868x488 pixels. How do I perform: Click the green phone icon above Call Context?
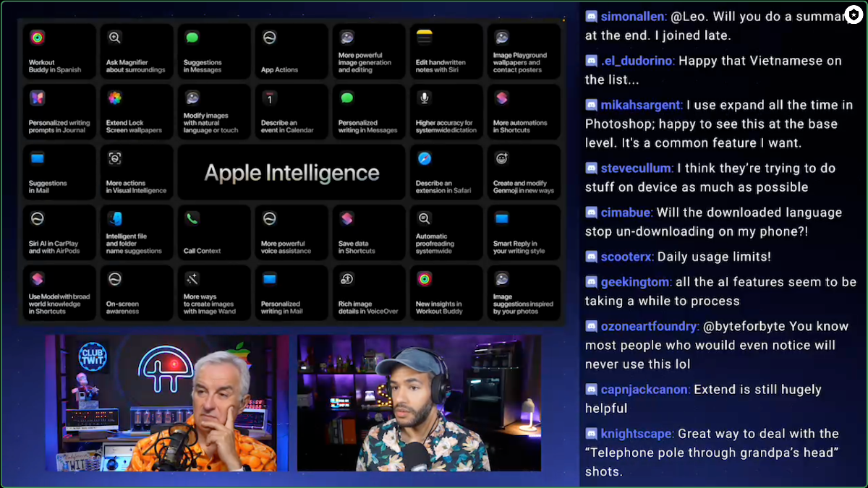pyautogui.click(x=192, y=218)
